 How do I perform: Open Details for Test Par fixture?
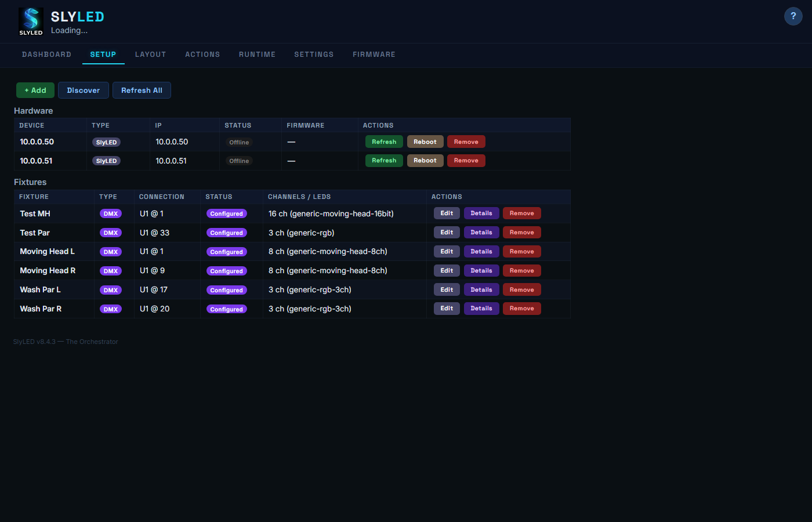(x=481, y=233)
